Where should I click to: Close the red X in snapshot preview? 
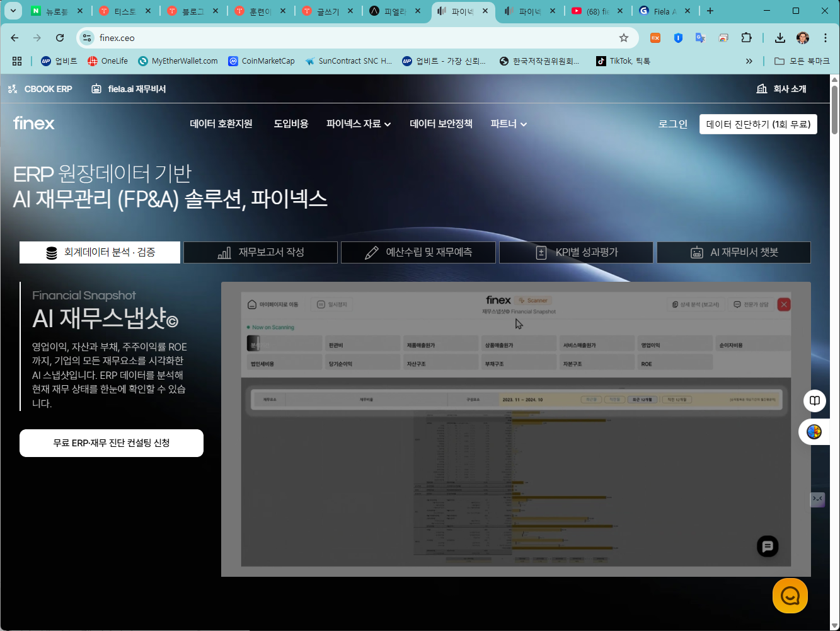click(784, 304)
